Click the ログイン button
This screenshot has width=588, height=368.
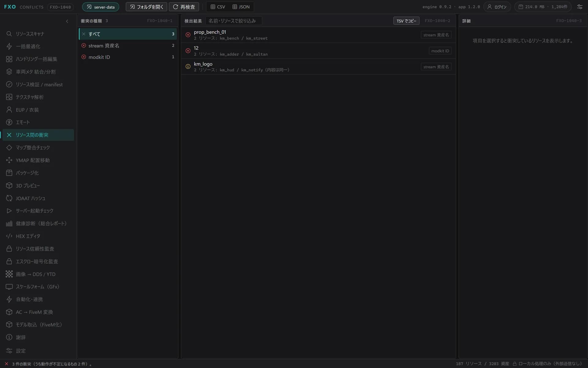497,7
